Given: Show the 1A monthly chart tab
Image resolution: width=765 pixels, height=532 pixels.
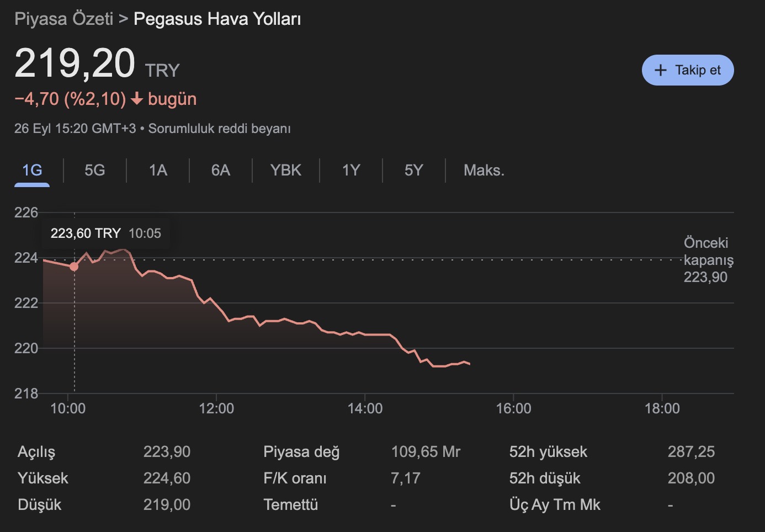Looking at the screenshot, I should coord(158,170).
